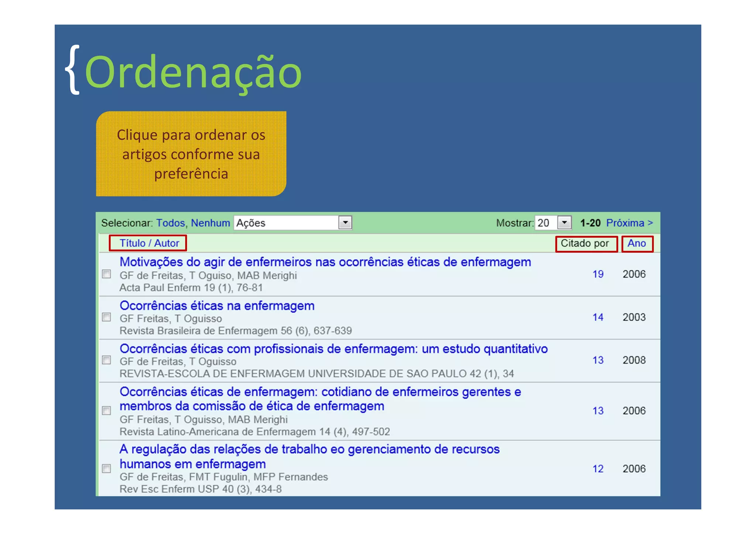
Task: Open article Ocorrências éticas de enfermagem: cotidiano
Action: [320, 399]
